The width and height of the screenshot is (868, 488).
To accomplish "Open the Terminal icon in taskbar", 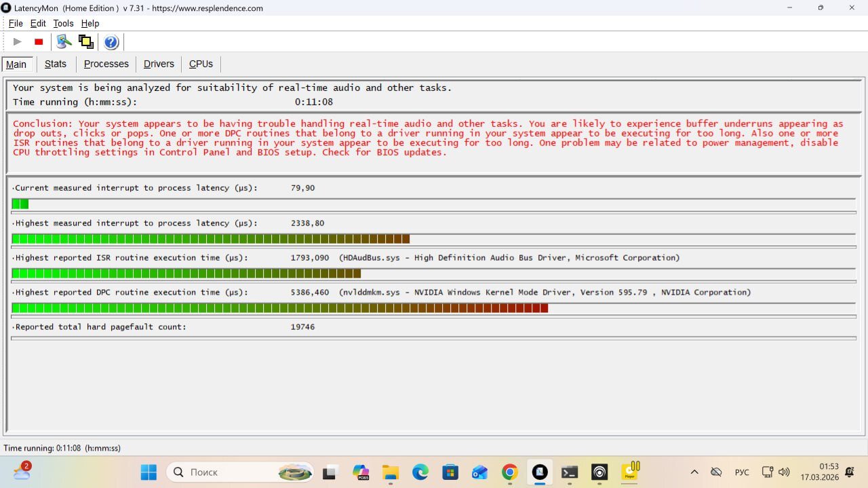I will pyautogui.click(x=570, y=472).
